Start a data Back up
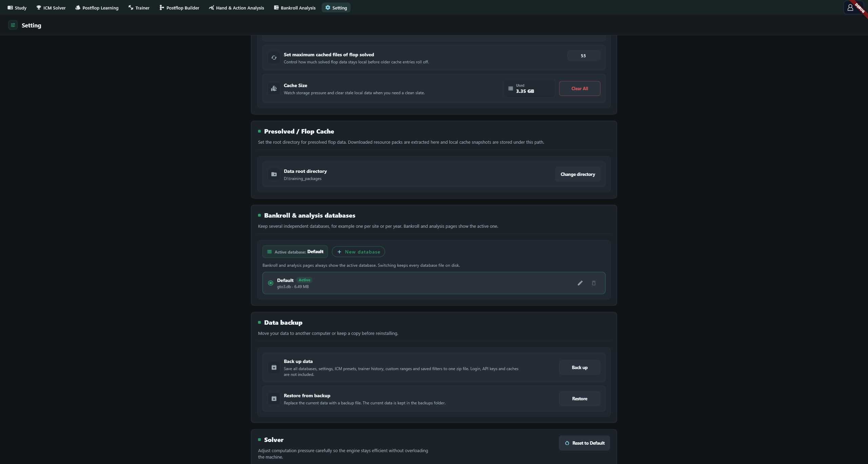Image resolution: width=868 pixels, height=464 pixels. (579, 367)
